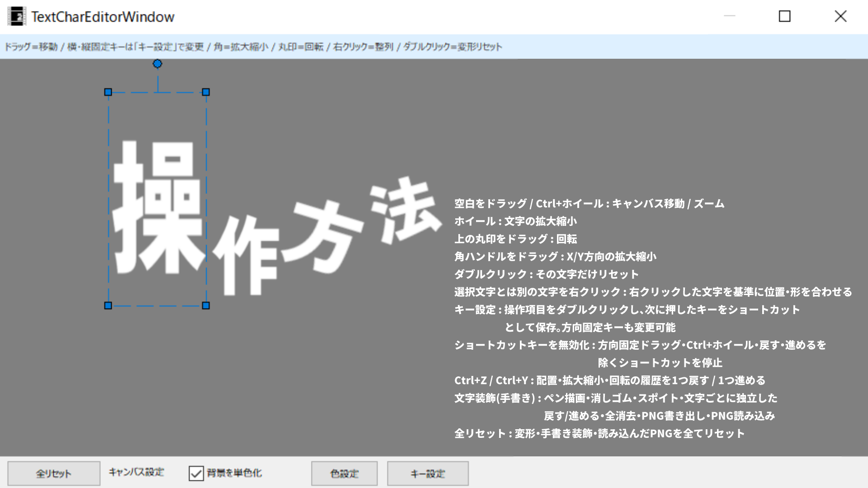
Task: Maximize the TextCharEditorWindow window
Action: click(x=785, y=16)
